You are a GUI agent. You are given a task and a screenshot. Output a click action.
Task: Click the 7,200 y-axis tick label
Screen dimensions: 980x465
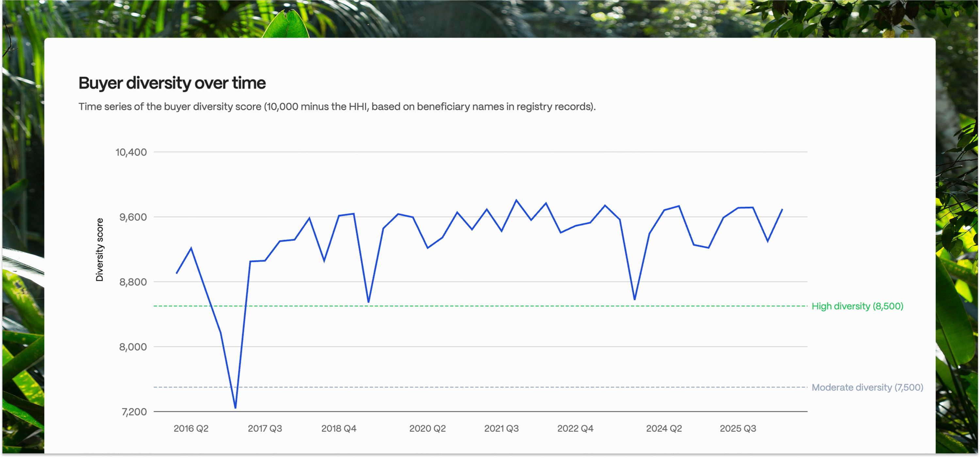134,412
